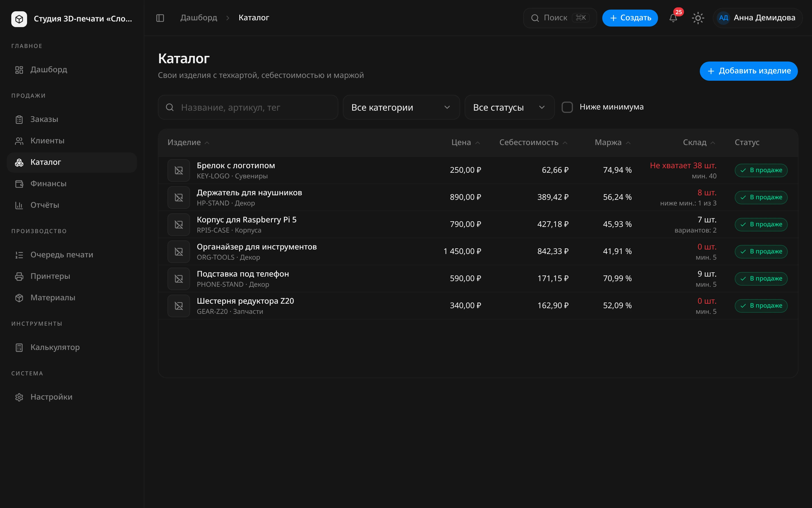The width and height of the screenshot is (812, 508).
Task: Open notifications bell with 25 badge
Action: (673, 18)
